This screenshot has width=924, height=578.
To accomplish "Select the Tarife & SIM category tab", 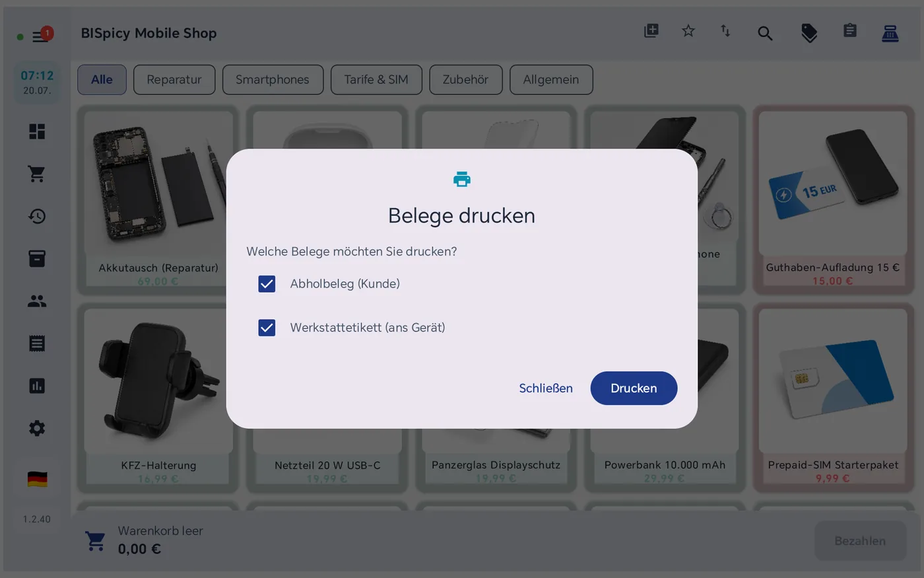I will [376, 79].
